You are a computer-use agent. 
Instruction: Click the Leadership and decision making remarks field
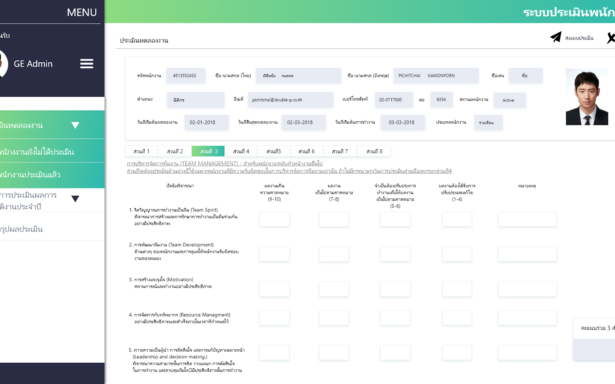point(527,353)
